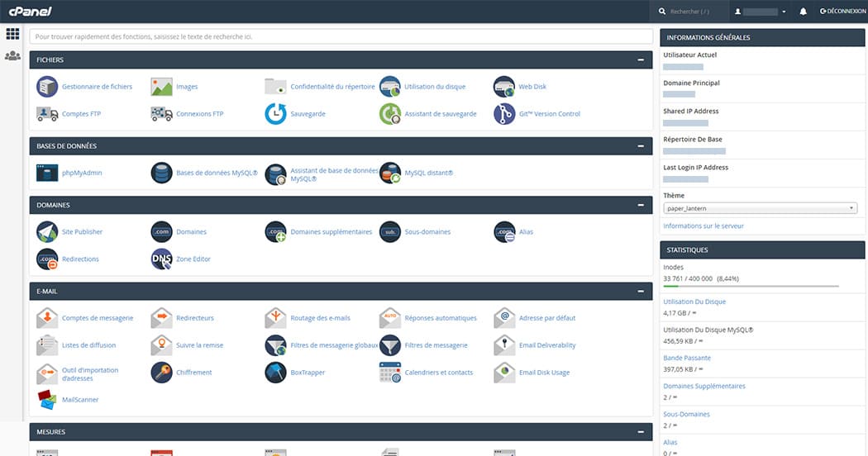
Task: Open Informations sur le serveur link
Action: [703, 226]
